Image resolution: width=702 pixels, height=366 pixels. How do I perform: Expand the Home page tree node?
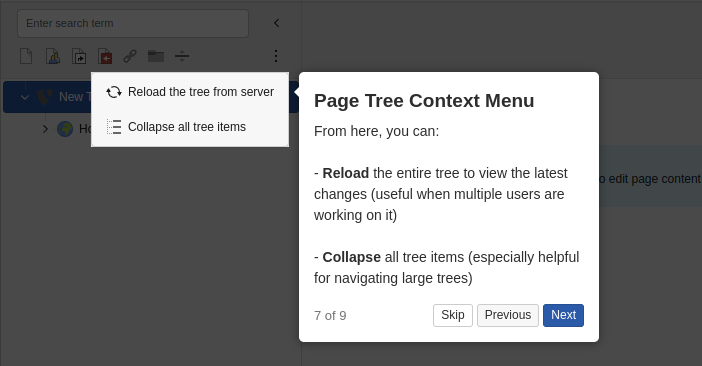[x=45, y=129]
